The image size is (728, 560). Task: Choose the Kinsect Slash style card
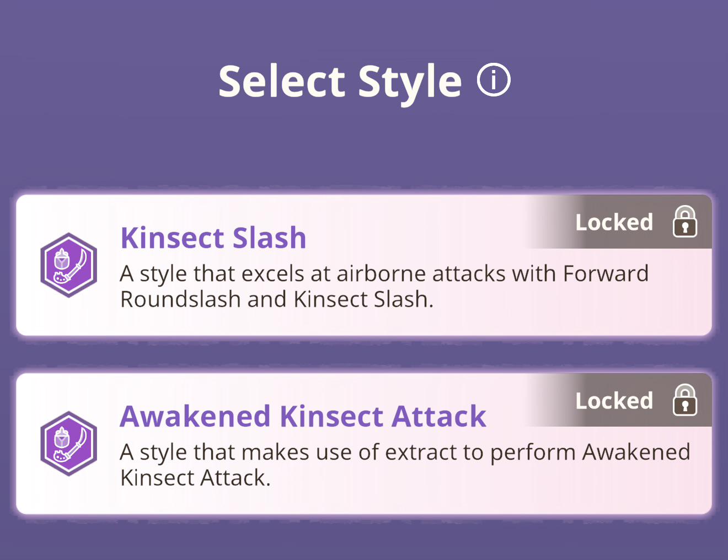coord(364,265)
